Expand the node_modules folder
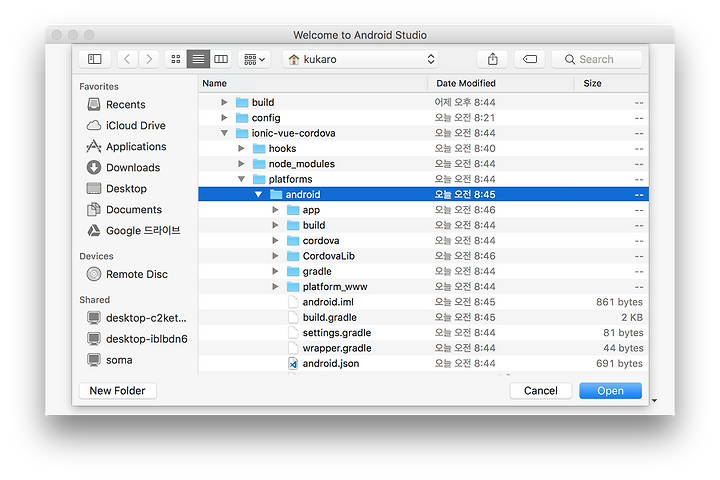The image size is (720, 480). point(241,164)
